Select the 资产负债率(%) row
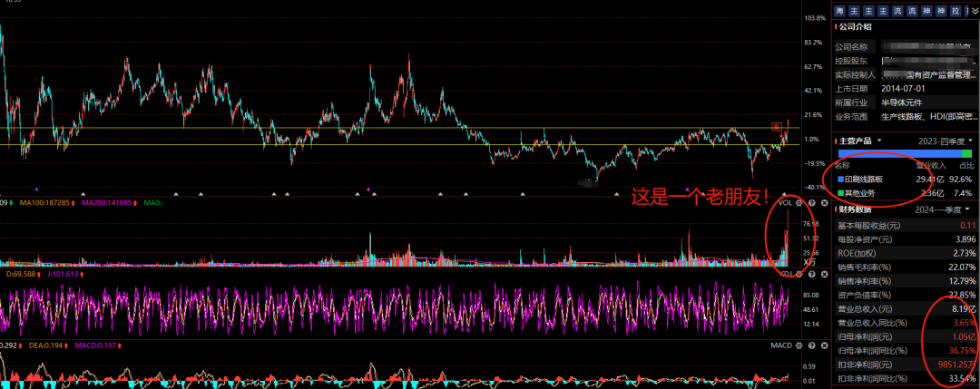The height and width of the screenshot is (389, 980). (x=906, y=295)
